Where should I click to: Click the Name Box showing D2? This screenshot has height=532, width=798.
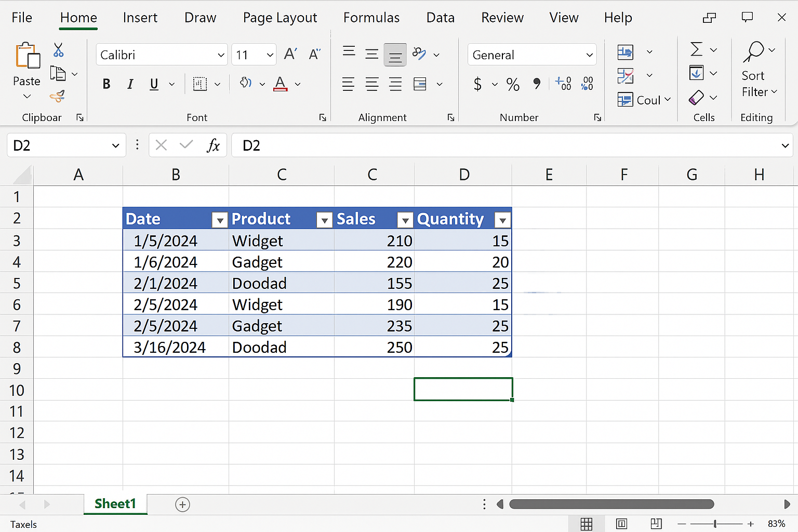point(66,145)
